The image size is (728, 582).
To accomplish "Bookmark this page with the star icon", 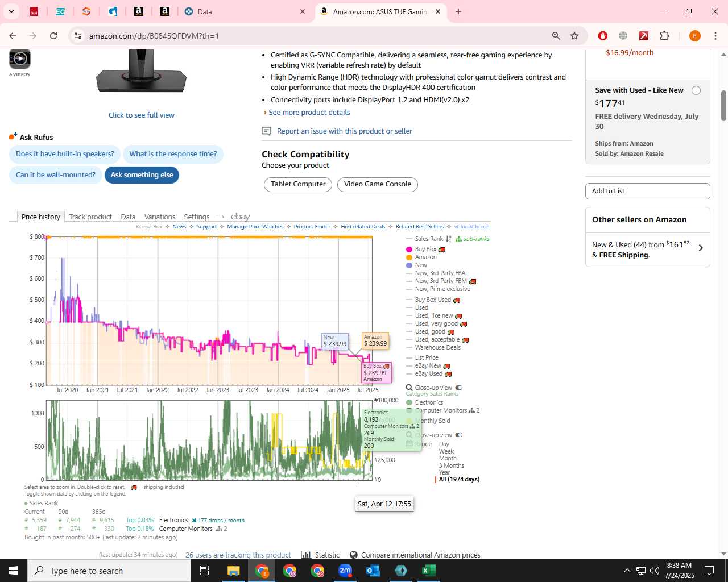I will [574, 36].
